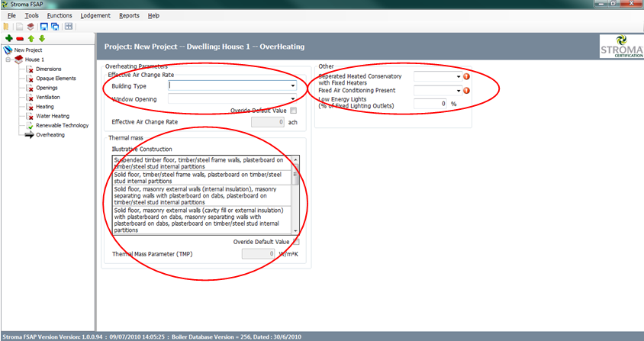Click the new blank document toolbar icon
The height and width of the screenshot is (341, 644).
pos(20,27)
